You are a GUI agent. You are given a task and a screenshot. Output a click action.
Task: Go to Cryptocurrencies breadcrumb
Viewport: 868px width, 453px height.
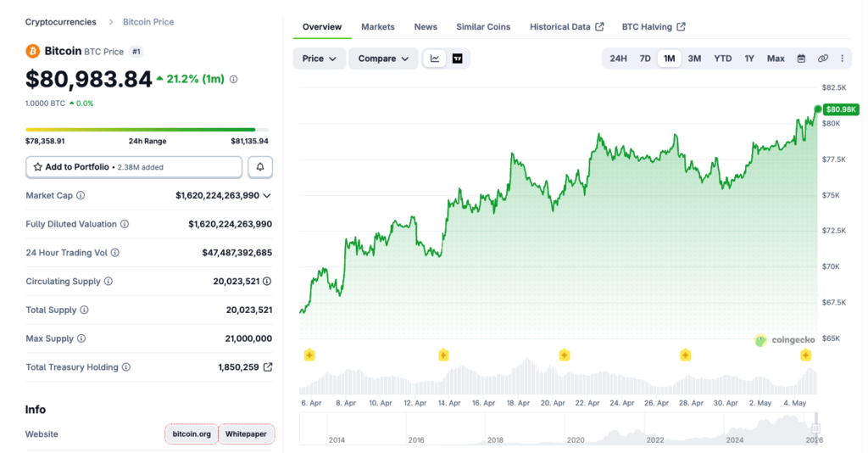[x=61, y=22]
